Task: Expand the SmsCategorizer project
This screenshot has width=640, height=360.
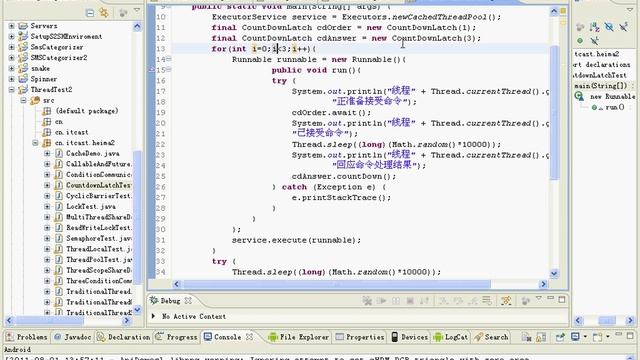Action: pyautogui.click(x=11, y=47)
